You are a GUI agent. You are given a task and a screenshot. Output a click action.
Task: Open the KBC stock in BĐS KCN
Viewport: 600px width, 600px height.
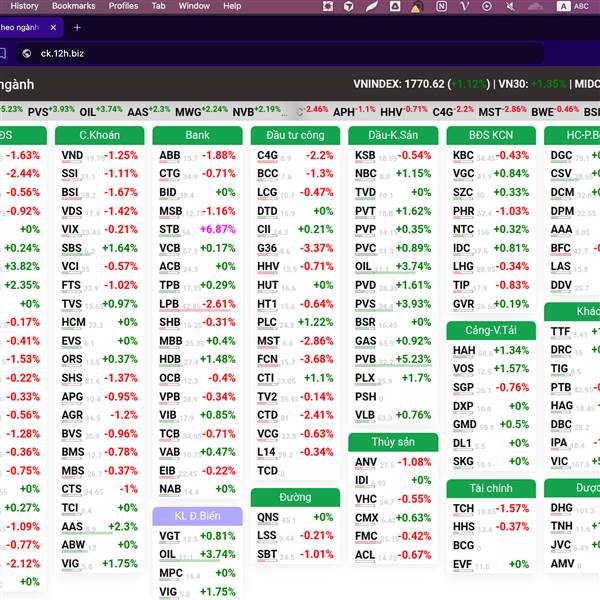click(x=491, y=155)
